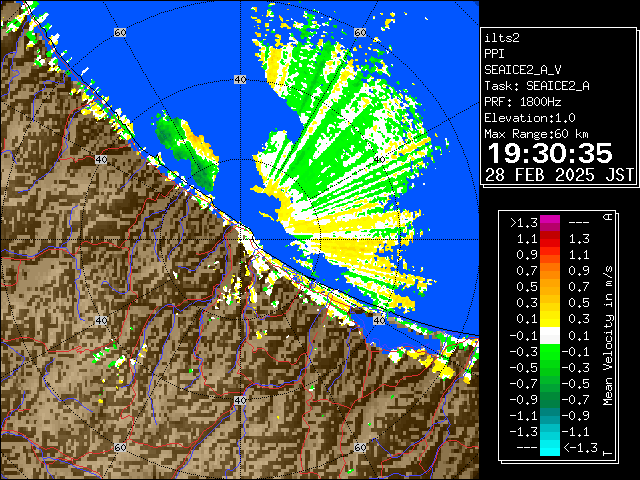Click the 'ilts2' radar site label

502,38
